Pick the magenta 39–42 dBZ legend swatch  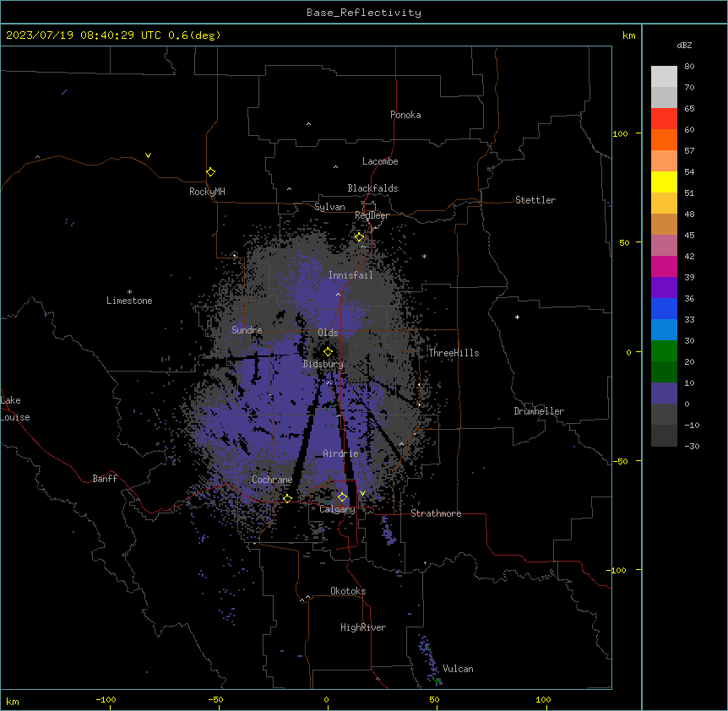click(664, 266)
